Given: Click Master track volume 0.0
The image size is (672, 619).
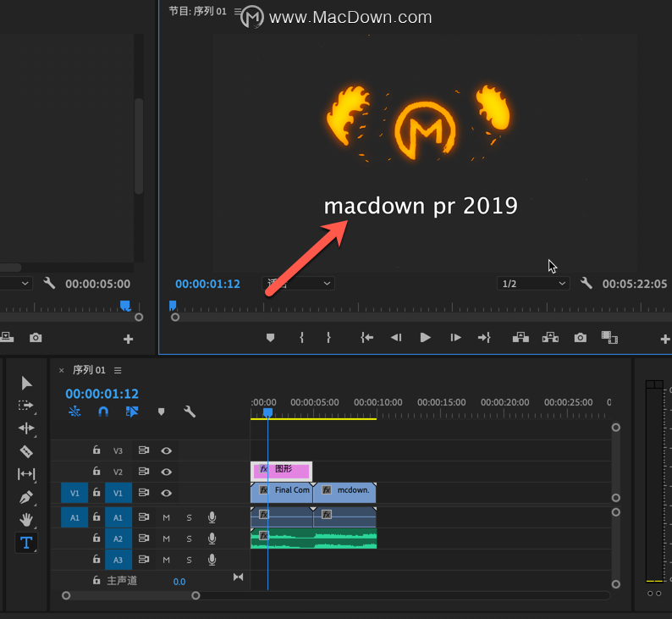Looking at the screenshot, I should (x=179, y=582).
